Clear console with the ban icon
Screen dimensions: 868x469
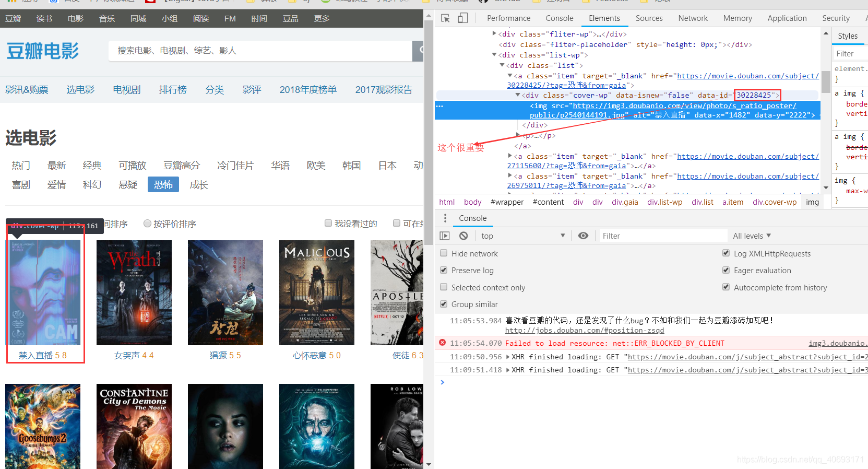(463, 236)
